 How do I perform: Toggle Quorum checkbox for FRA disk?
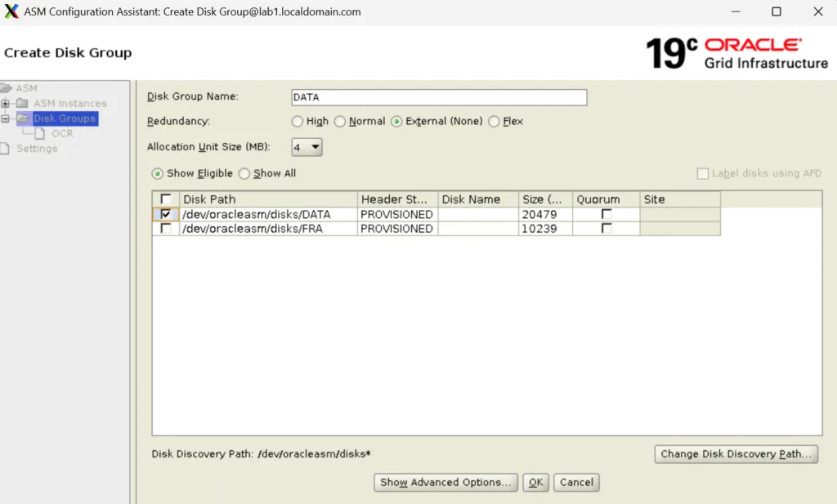(606, 228)
